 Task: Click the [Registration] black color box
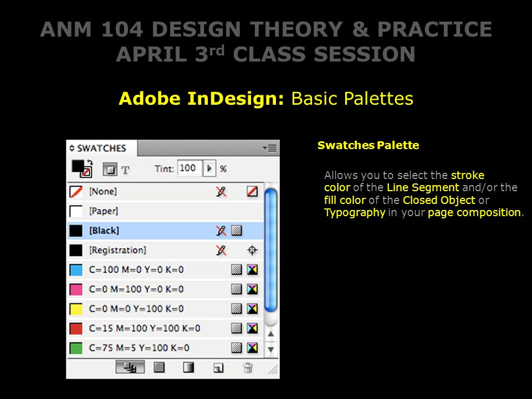pos(76,250)
